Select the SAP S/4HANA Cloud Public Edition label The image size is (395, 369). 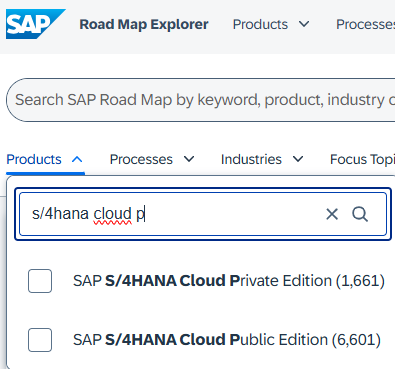(227, 340)
